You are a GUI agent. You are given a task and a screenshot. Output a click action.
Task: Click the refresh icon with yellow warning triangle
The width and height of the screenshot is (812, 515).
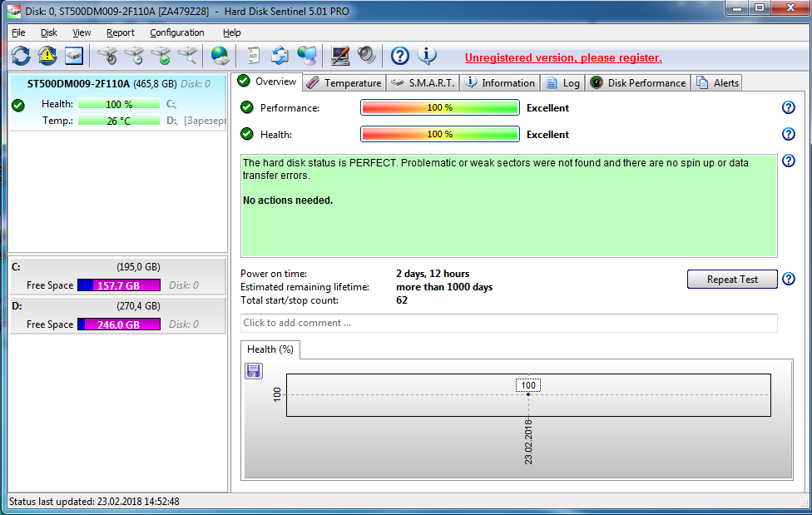(x=47, y=56)
